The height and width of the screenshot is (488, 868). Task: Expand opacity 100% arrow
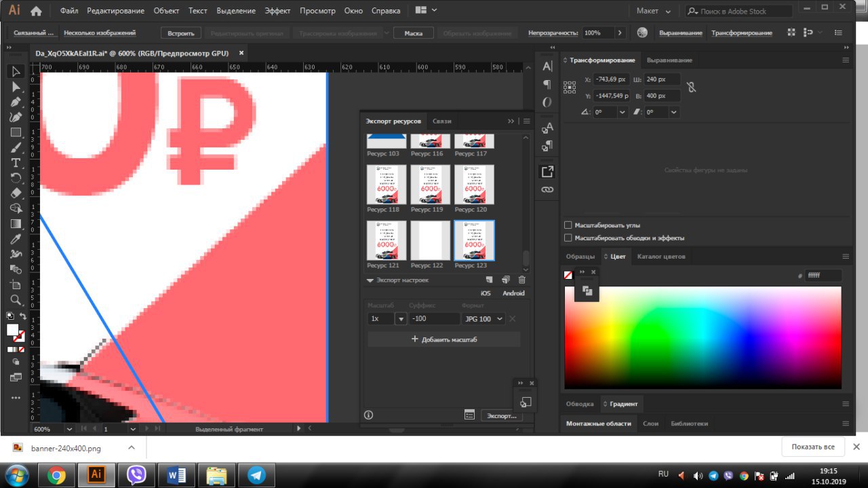click(x=620, y=33)
